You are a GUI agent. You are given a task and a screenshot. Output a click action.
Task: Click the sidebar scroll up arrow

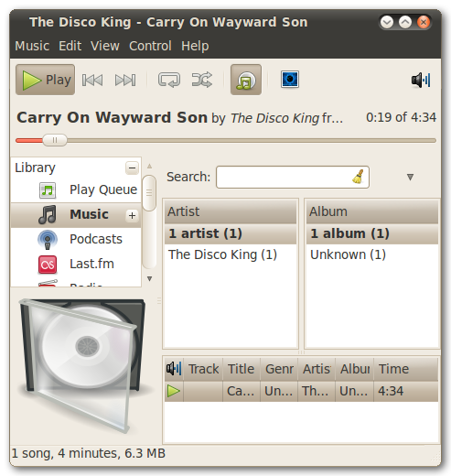tap(149, 166)
